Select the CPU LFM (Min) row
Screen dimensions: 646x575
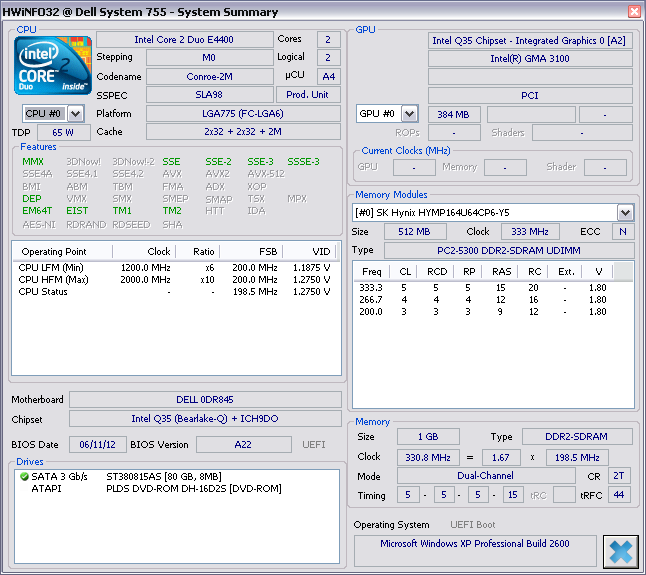(x=176, y=268)
